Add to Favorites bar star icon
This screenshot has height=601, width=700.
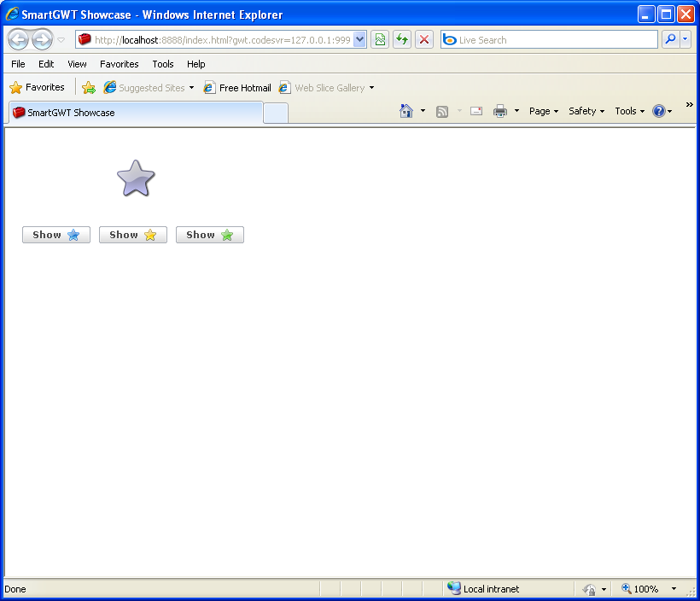pyautogui.click(x=89, y=88)
